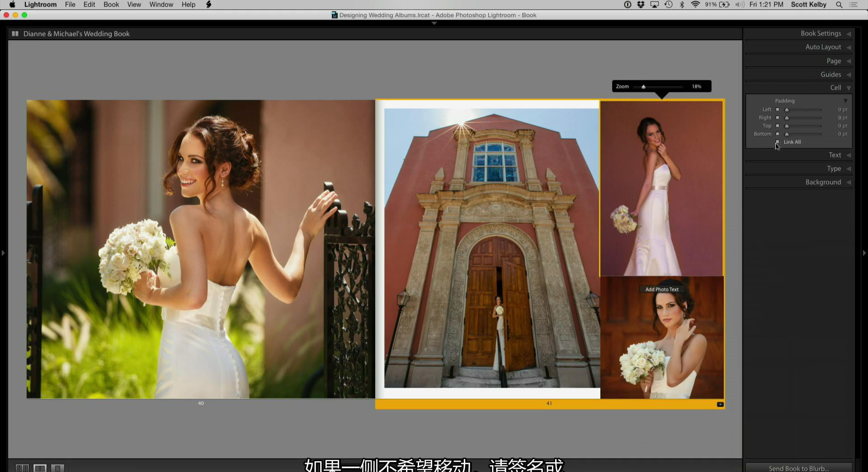Screen dimensions: 868x472
Task: Select the Spread View icon
Action: click(x=40, y=468)
